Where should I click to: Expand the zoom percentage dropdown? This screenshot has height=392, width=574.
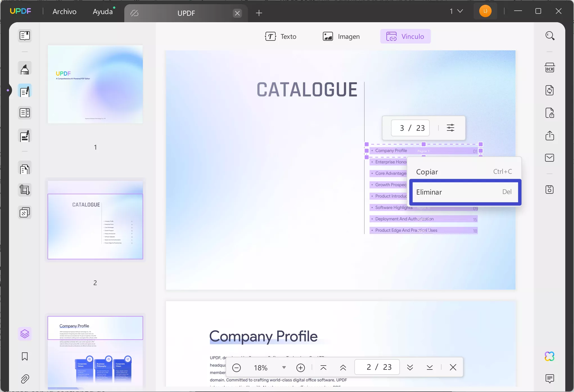tap(284, 368)
